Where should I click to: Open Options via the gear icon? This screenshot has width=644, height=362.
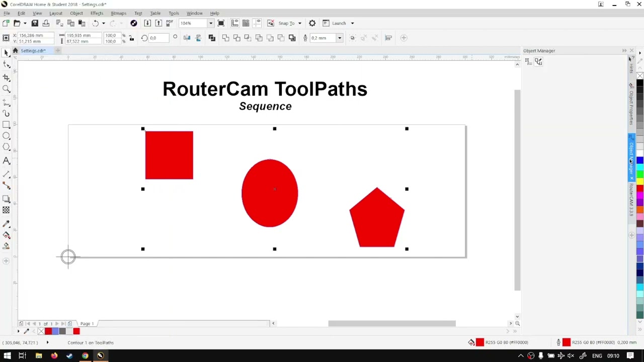(312, 23)
